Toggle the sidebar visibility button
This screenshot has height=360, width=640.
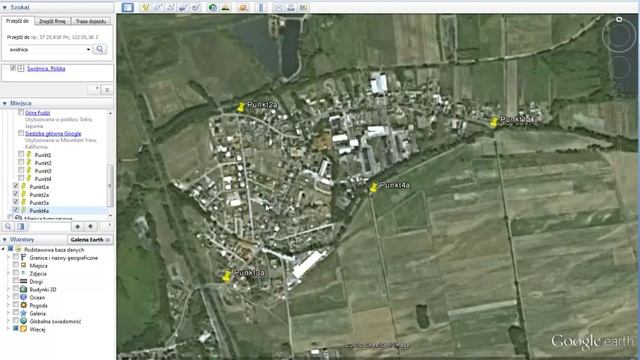click(x=127, y=7)
